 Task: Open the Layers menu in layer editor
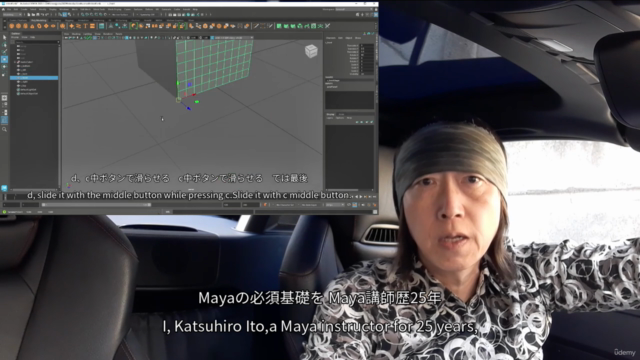(x=330, y=118)
